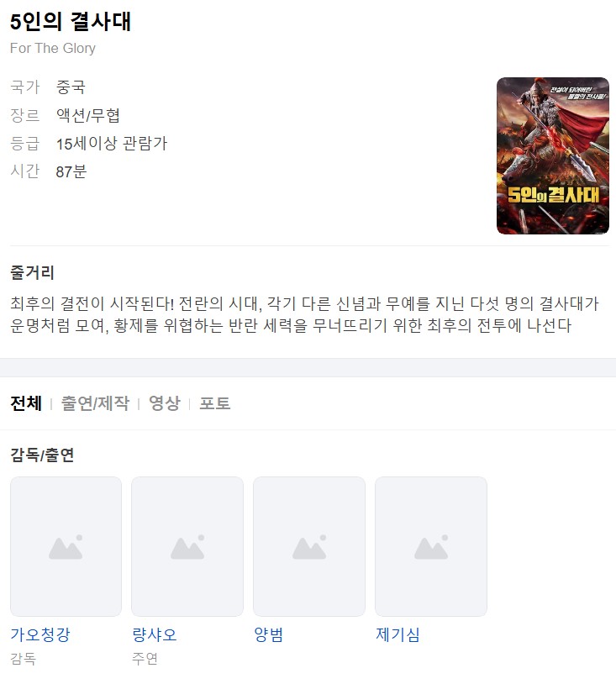Viewport: 616px width, 684px height.
Task: Select the 전체 tab
Action: (x=26, y=403)
